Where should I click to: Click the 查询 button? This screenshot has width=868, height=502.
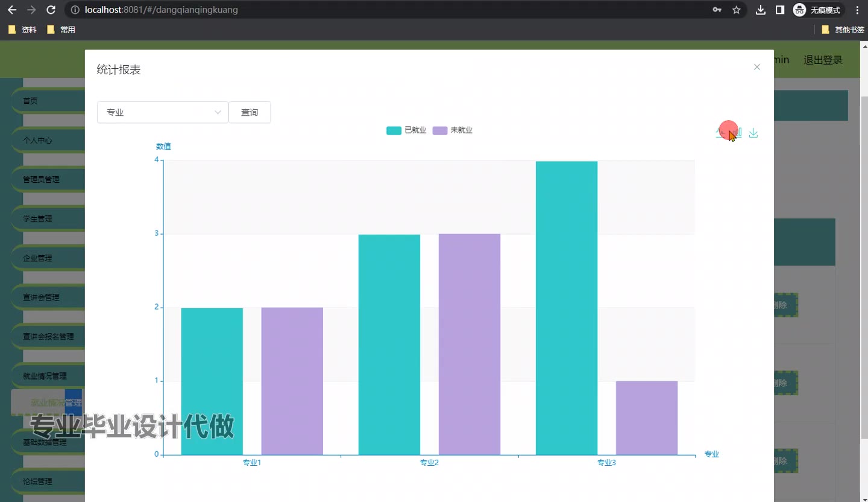tap(250, 112)
